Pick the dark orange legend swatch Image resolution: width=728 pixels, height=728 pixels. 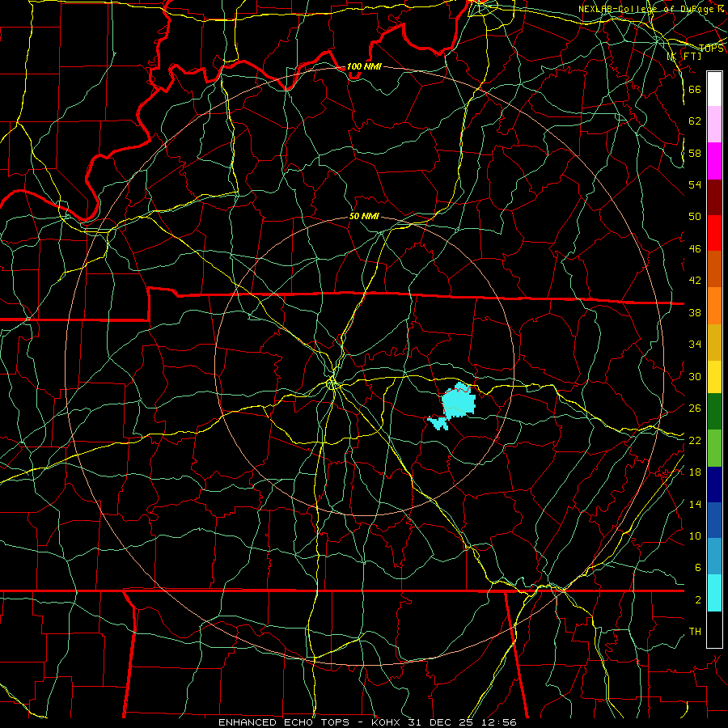click(x=714, y=269)
